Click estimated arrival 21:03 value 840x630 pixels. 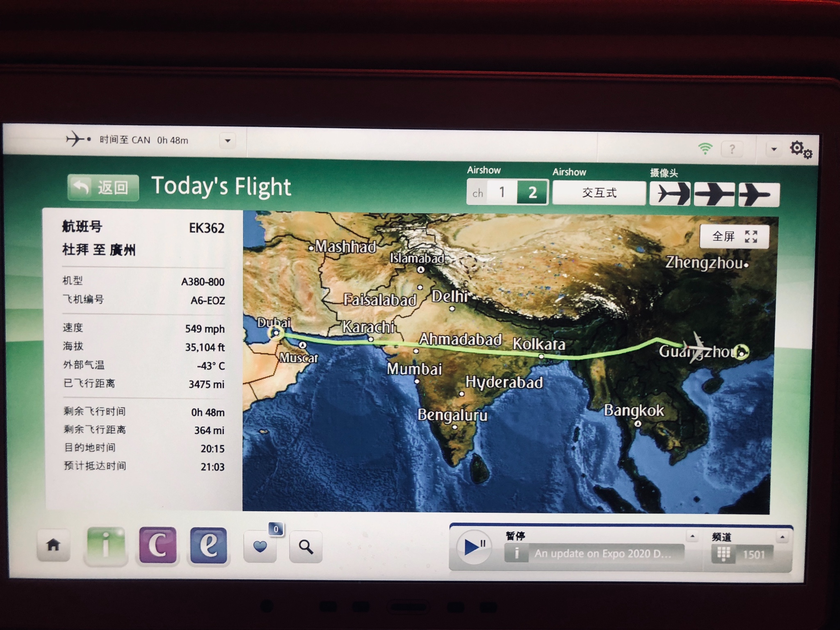pos(212,467)
